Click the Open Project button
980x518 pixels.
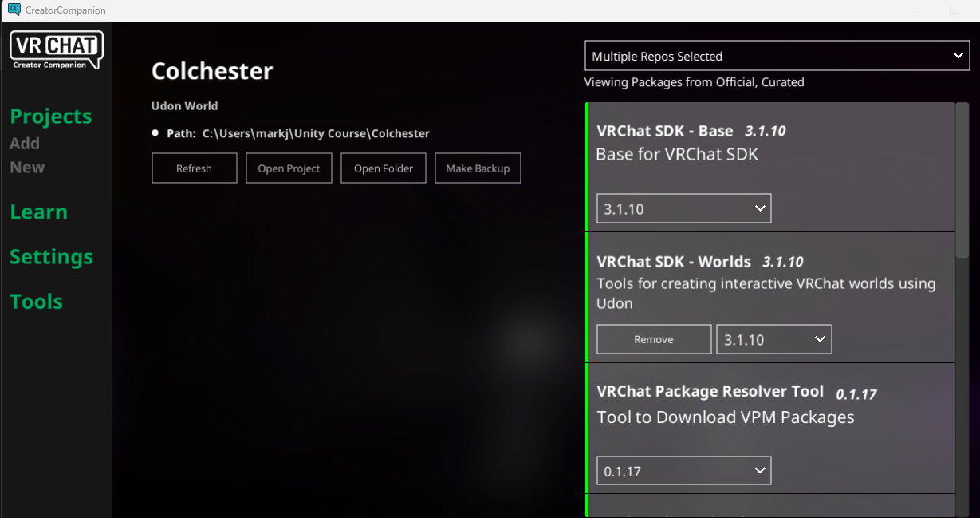(x=289, y=168)
